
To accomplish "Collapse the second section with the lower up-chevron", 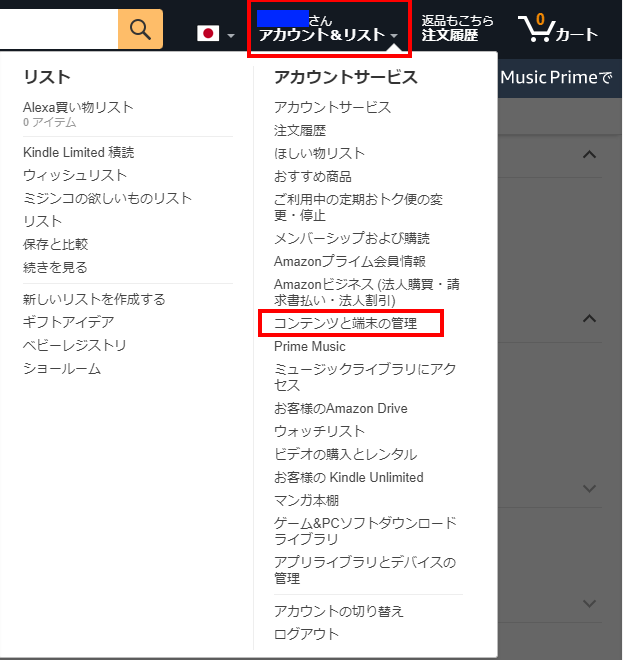I will (x=589, y=319).
